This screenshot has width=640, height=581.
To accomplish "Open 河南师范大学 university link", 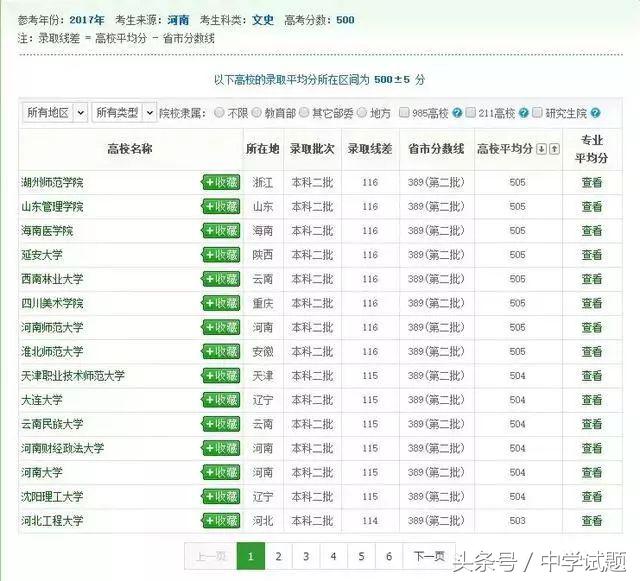I will pos(52,327).
